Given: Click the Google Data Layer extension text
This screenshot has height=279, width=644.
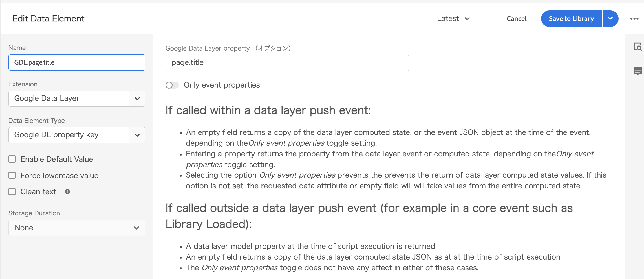Looking at the screenshot, I should coord(47,98).
